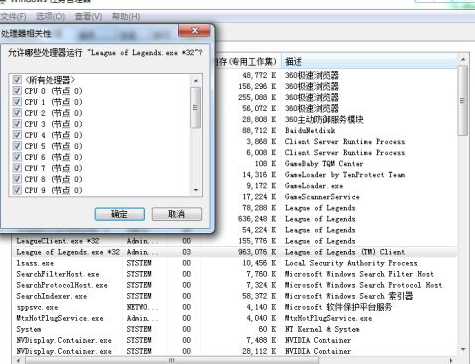Select the League of Legends.exe *32 process row
The height and width of the screenshot is (364, 475).
tap(235, 252)
